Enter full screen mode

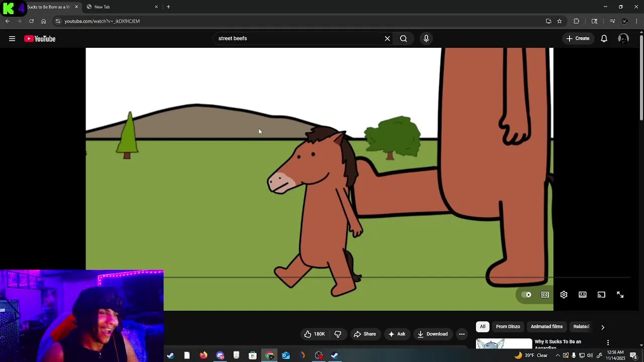pyautogui.click(x=620, y=295)
